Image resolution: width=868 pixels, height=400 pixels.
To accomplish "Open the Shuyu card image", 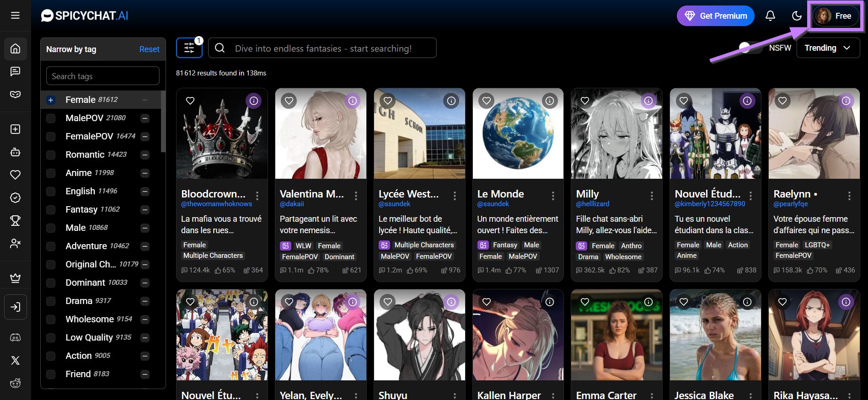I will [419, 335].
